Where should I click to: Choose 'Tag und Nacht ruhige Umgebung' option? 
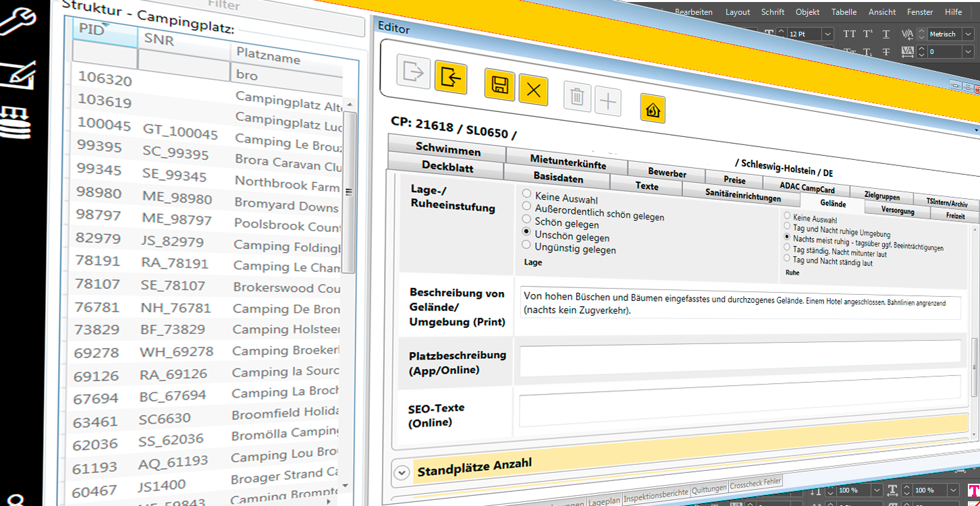click(787, 227)
